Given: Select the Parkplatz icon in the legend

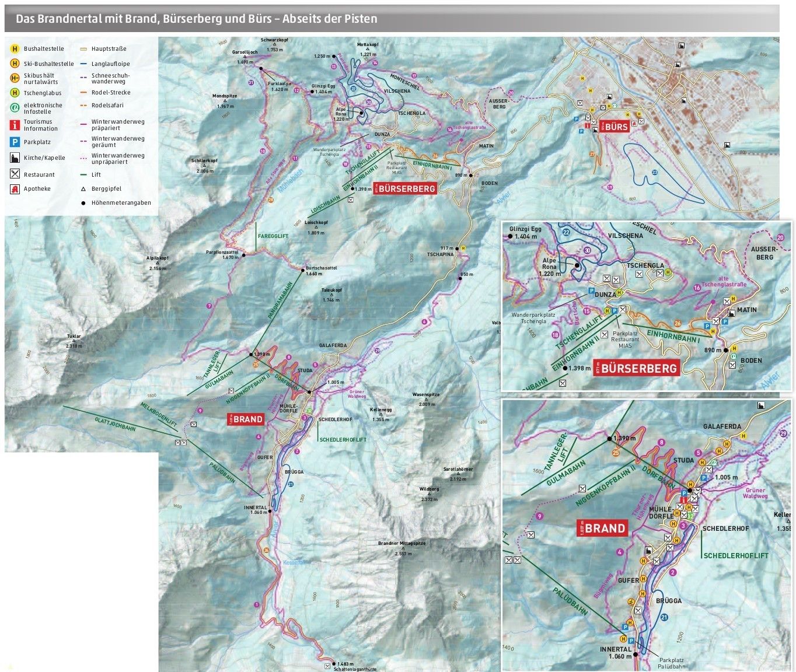Looking at the screenshot, I should point(15,142).
